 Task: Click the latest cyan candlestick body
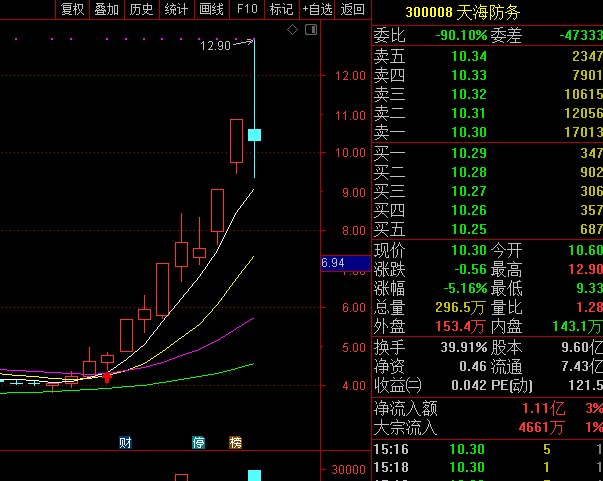pos(255,135)
